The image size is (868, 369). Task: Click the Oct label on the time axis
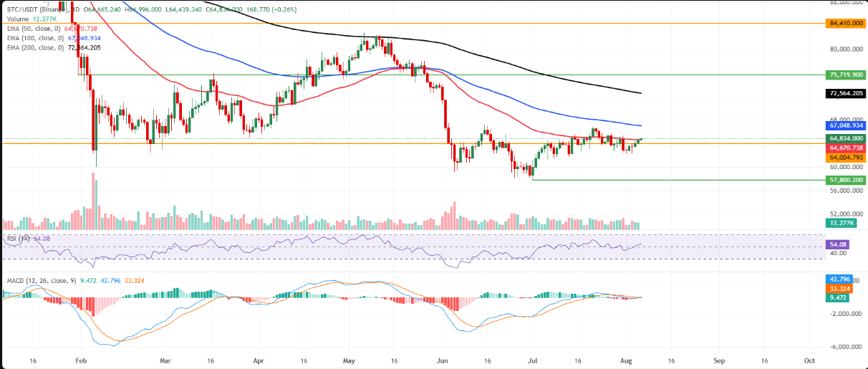point(809,363)
